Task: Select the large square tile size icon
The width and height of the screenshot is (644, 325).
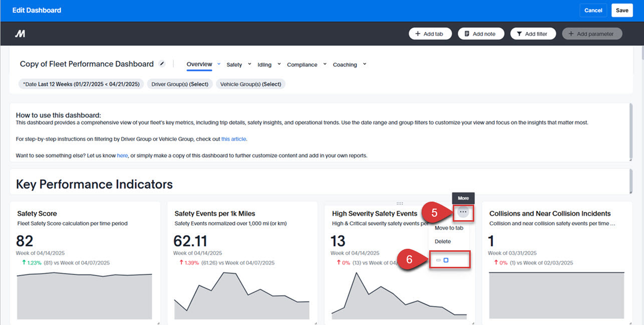Action: [x=446, y=260]
